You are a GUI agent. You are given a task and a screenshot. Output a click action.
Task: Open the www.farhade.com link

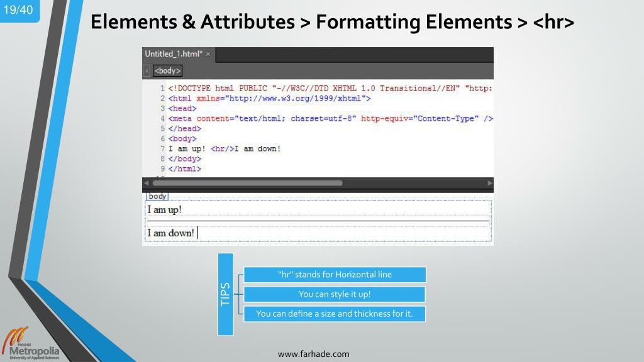point(313,354)
